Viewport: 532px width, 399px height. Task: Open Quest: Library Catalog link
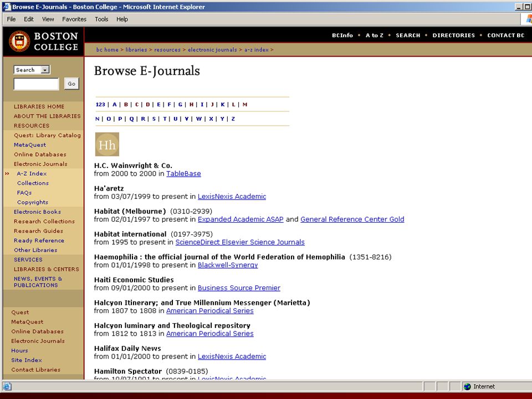(x=48, y=135)
